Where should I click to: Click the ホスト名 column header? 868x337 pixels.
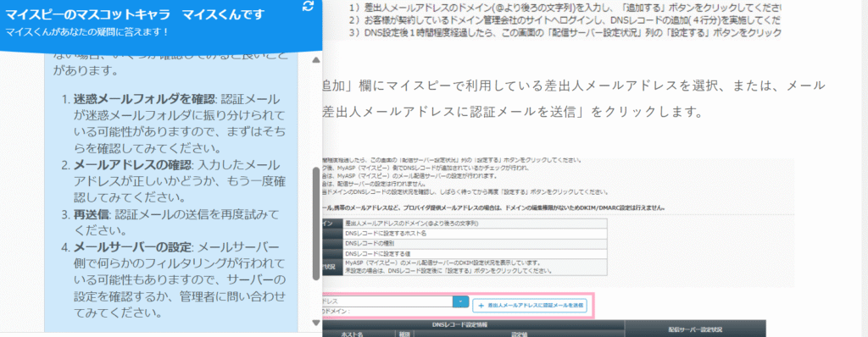coord(352,334)
